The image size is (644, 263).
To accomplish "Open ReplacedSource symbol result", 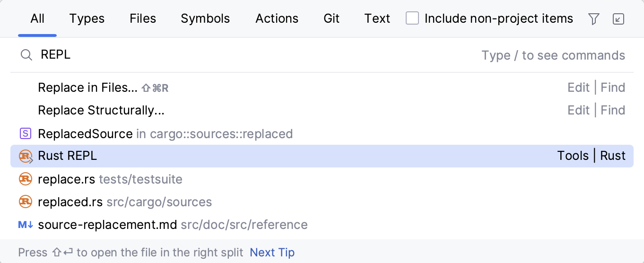I will point(85,134).
